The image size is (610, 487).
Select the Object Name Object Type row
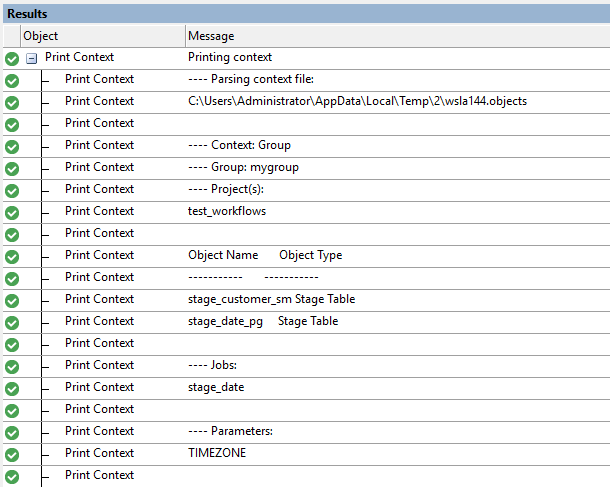point(264,255)
